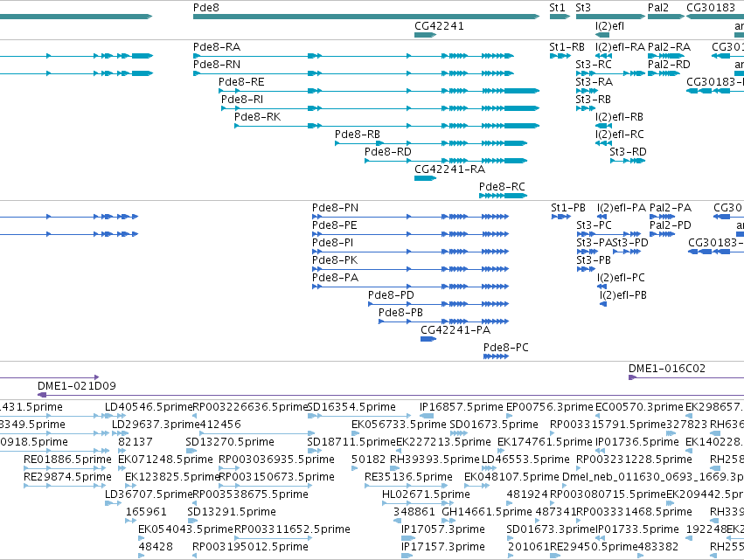Click the SD13291.5prime EST label

pyautogui.click(x=232, y=513)
